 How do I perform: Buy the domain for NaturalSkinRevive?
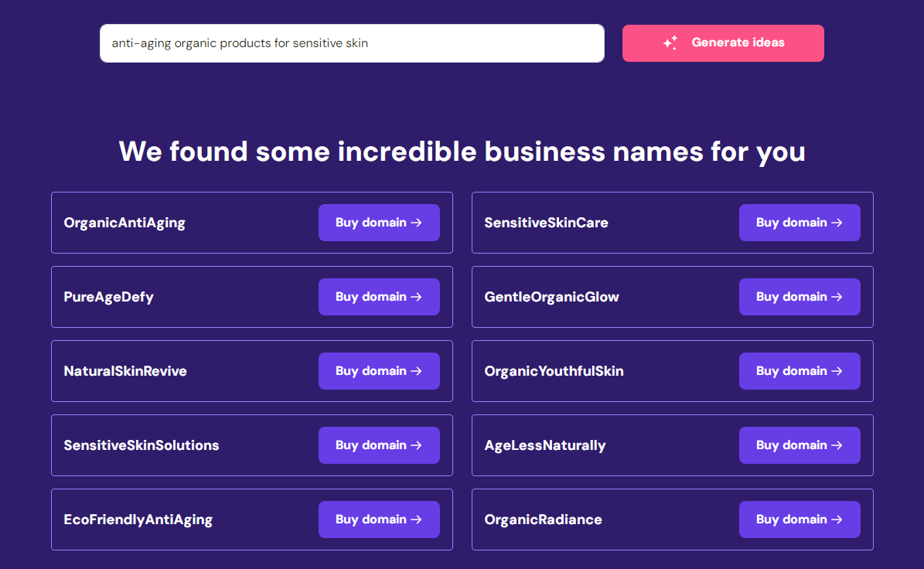[x=379, y=370]
